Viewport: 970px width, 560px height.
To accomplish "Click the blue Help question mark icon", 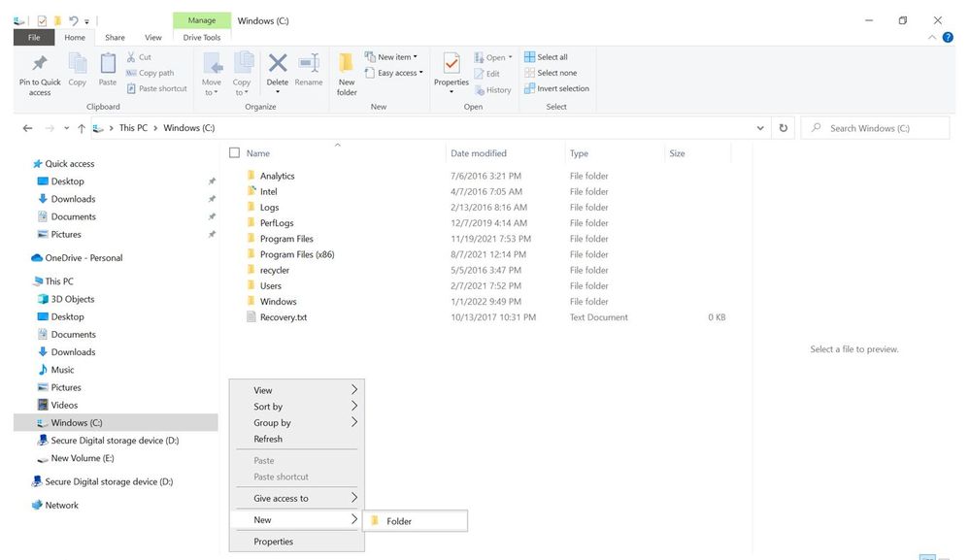I will click(x=948, y=38).
